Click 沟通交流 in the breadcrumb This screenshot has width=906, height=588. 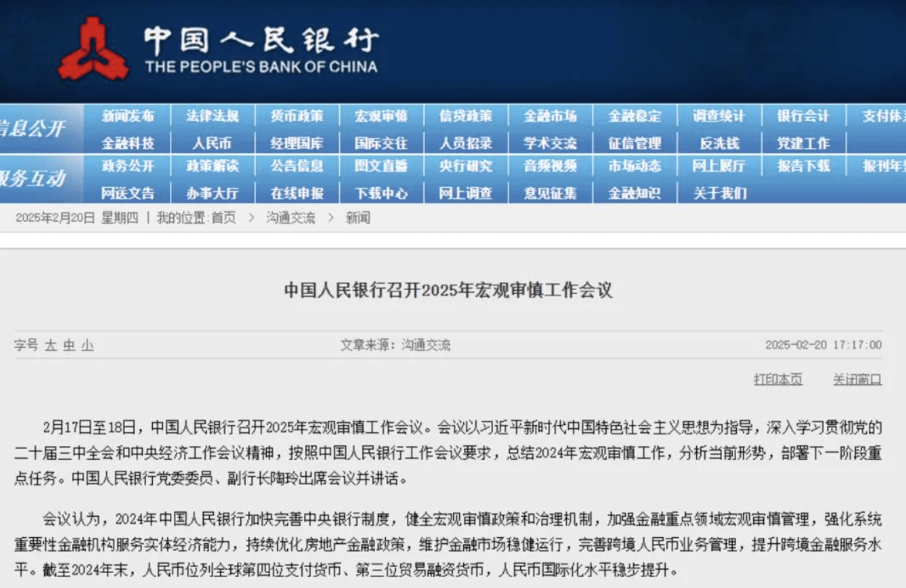(x=291, y=218)
